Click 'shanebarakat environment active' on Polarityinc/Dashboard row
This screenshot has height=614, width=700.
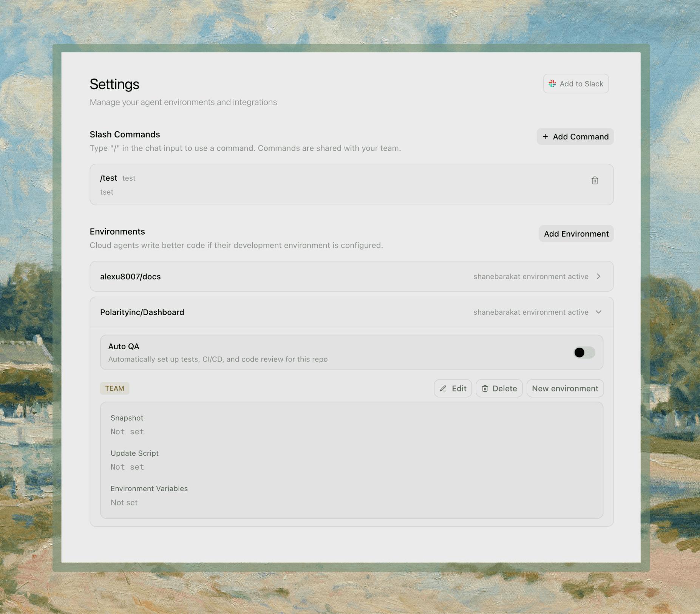coord(531,312)
